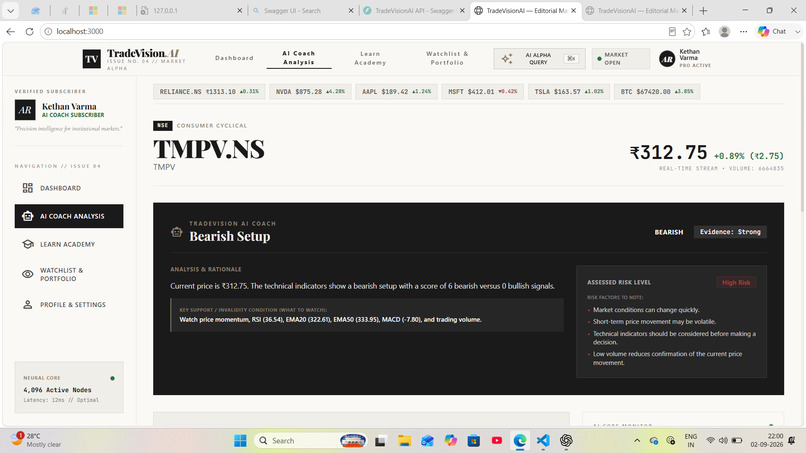Click the Kethan Varma Pro Active name
This screenshot has width=806, height=453.
click(x=695, y=58)
